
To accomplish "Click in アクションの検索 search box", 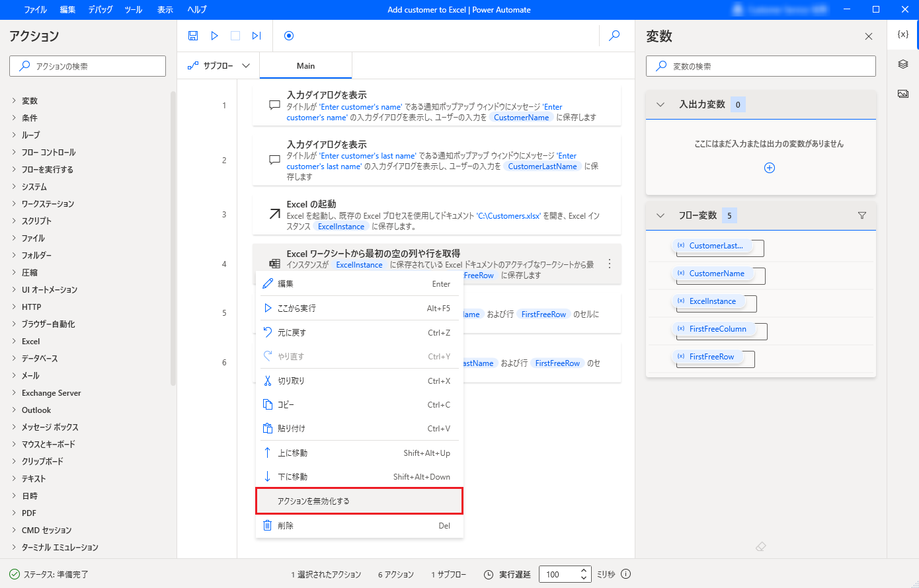I will coord(87,66).
